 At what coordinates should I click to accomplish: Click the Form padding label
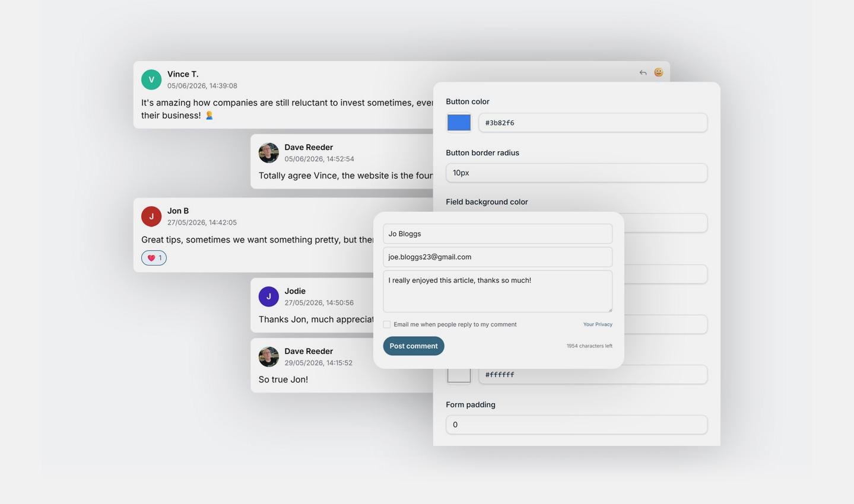[x=471, y=404]
